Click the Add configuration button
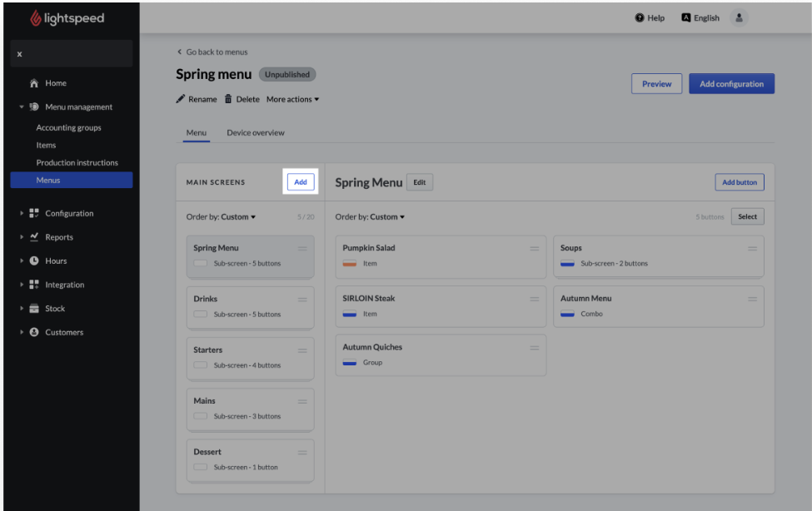 pos(731,84)
